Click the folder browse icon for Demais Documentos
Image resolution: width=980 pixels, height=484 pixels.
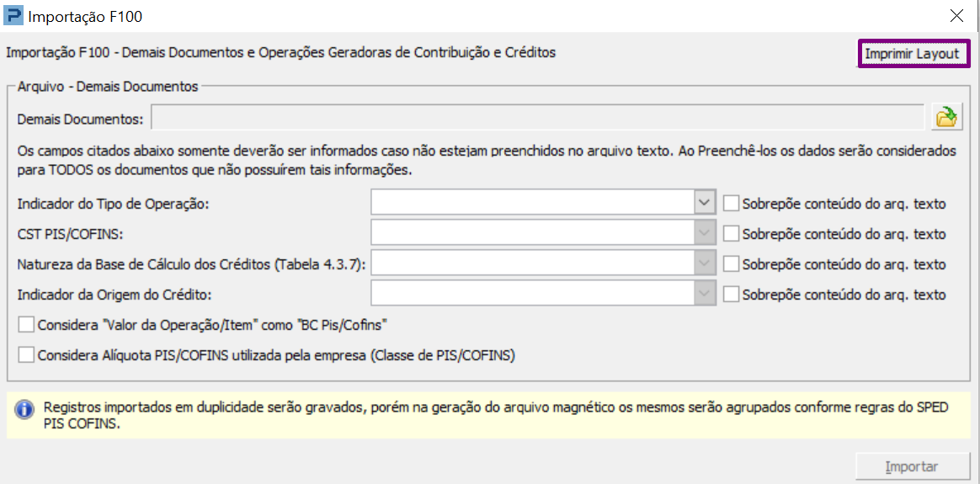[x=948, y=118]
